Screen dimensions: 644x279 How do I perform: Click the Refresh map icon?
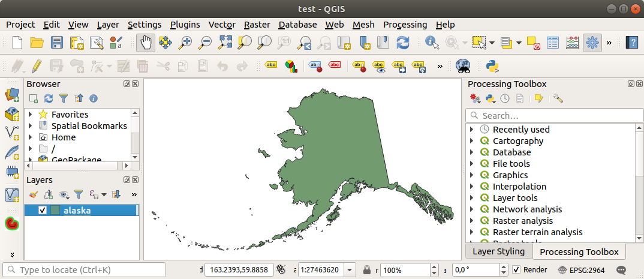[403, 43]
